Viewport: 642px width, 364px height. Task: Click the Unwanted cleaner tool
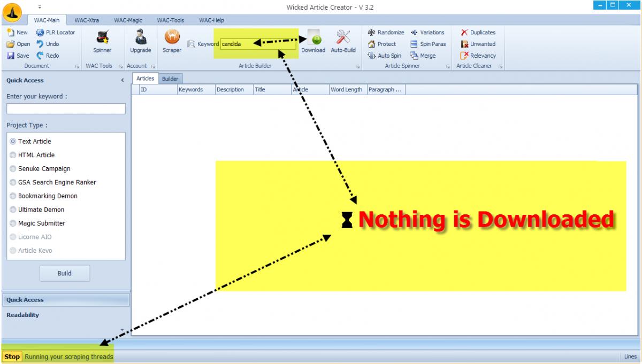478,44
